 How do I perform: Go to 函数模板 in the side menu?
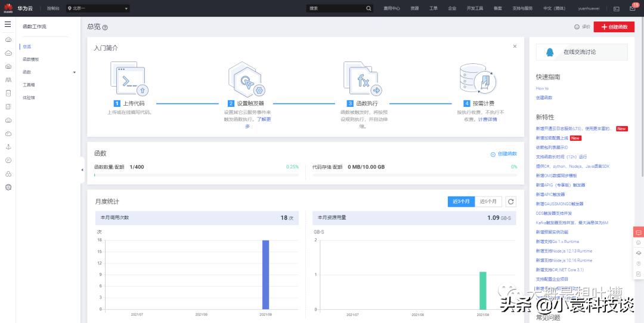point(31,59)
